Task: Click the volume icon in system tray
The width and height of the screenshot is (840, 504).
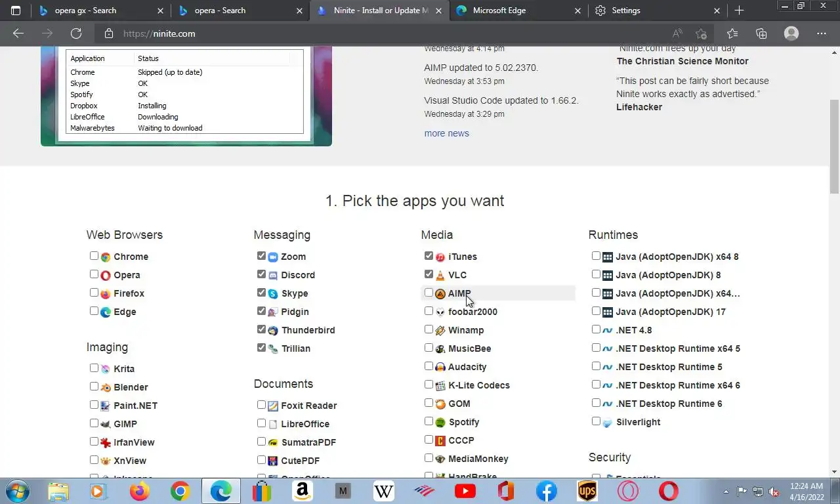Action: (774, 491)
